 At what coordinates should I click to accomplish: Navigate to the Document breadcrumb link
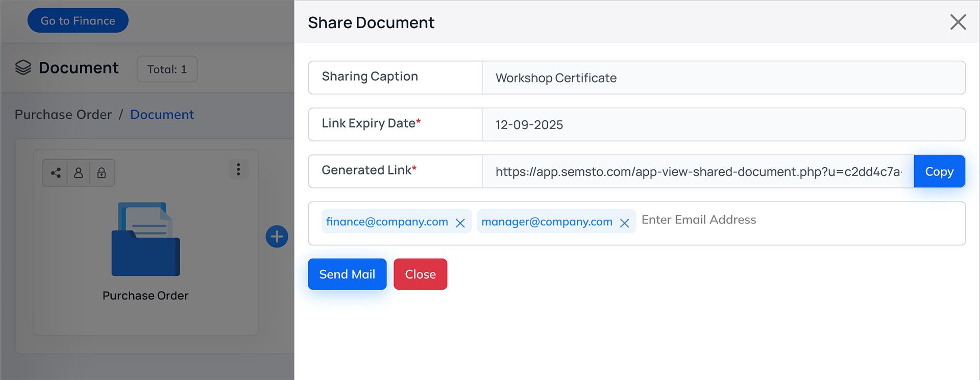click(x=162, y=115)
